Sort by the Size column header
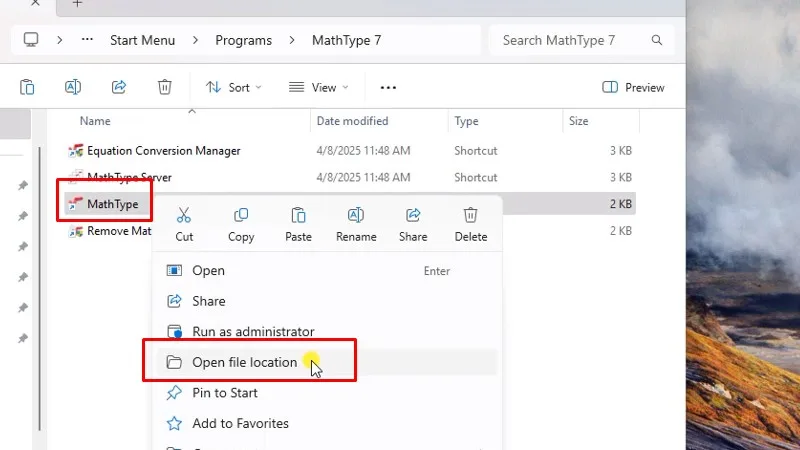This screenshot has width=800, height=450. coord(579,121)
